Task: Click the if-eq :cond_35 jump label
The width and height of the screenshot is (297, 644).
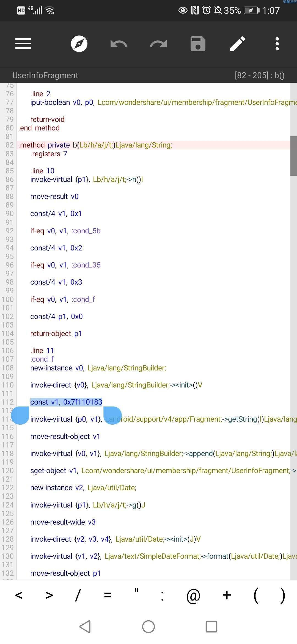Action: pyautogui.click(x=86, y=265)
